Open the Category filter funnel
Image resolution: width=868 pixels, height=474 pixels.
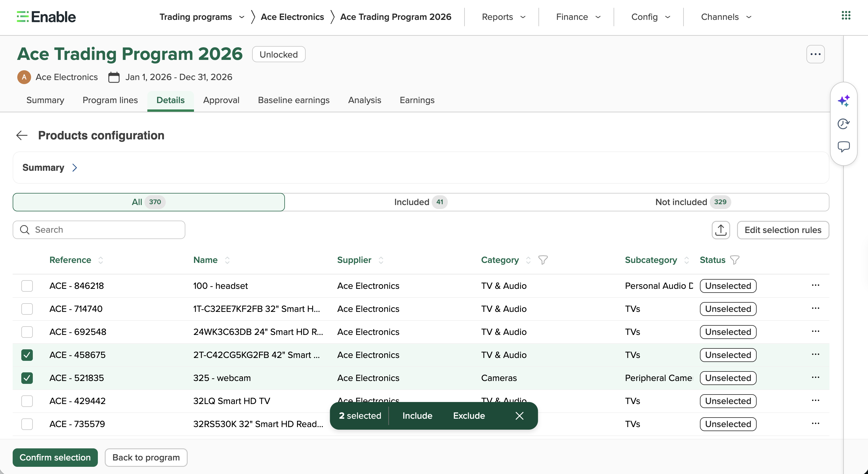[543, 260]
